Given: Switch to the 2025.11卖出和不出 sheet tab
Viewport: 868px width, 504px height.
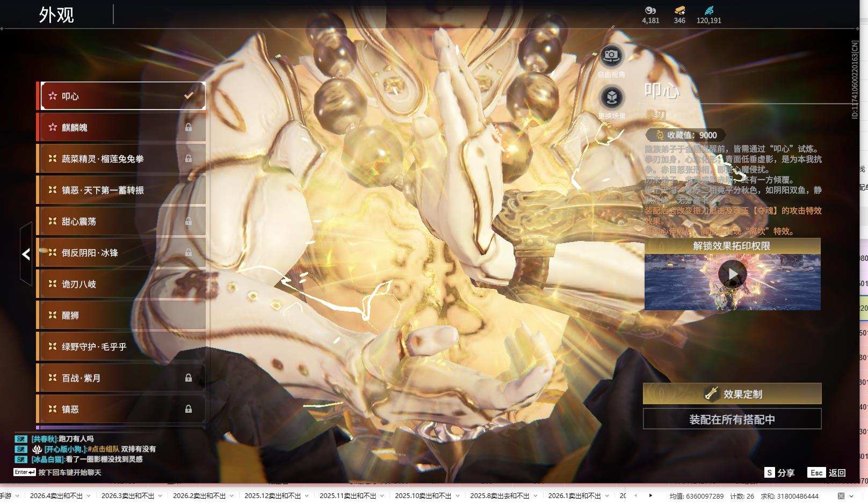Looking at the screenshot, I should pyautogui.click(x=348, y=496).
